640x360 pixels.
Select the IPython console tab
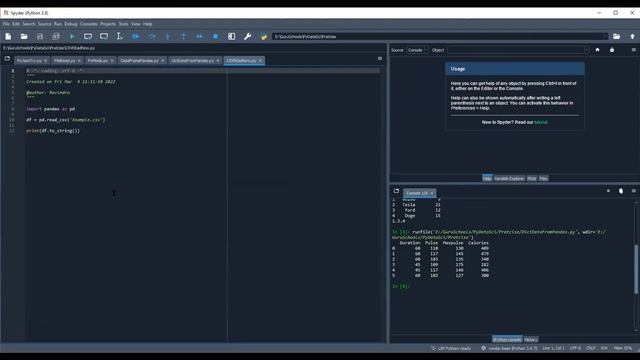click(507, 340)
